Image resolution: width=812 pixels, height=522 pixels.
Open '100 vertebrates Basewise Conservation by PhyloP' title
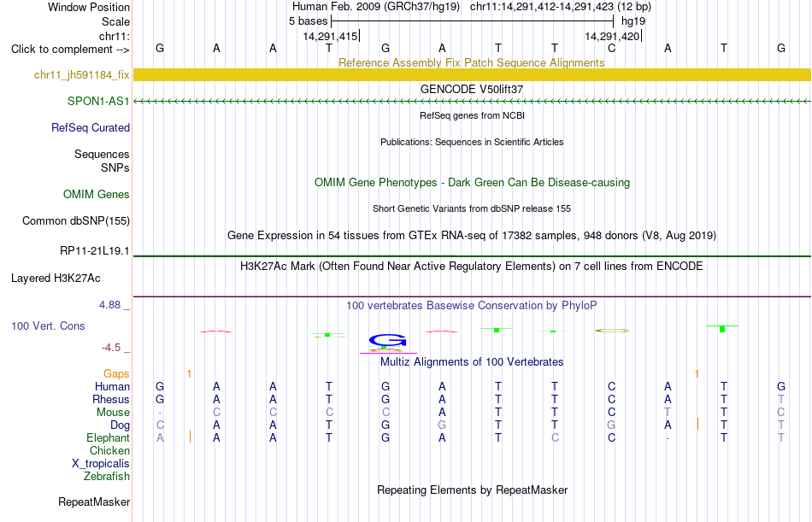472,306
